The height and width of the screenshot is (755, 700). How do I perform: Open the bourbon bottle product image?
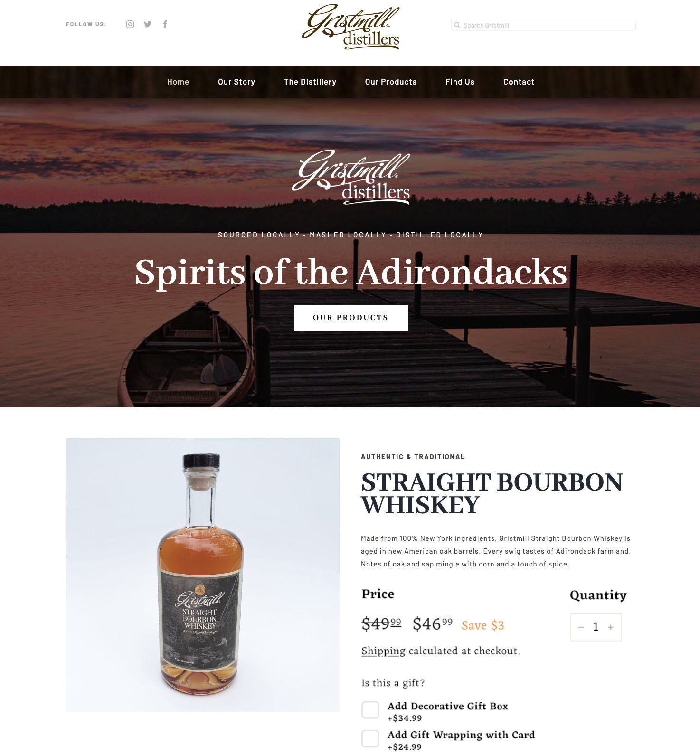click(203, 575)
